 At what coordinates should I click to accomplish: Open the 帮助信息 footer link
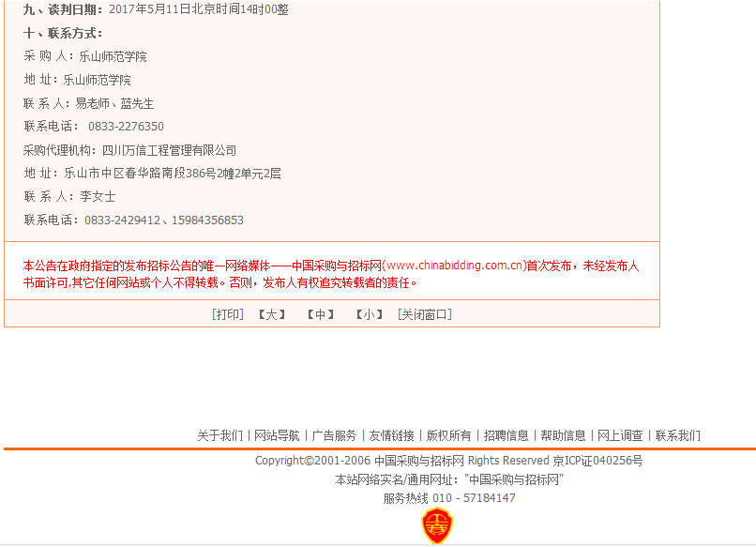[563, 435]
